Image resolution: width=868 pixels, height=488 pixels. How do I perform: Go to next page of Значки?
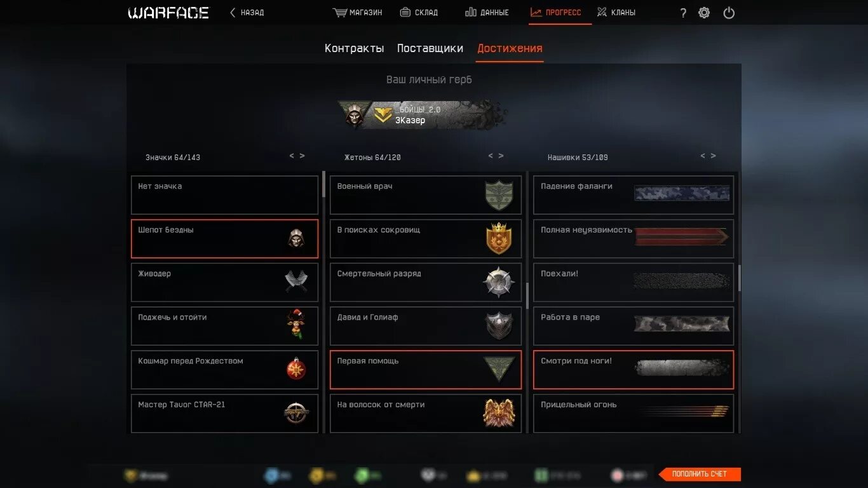pyautogui.click(x=302, y=156)
